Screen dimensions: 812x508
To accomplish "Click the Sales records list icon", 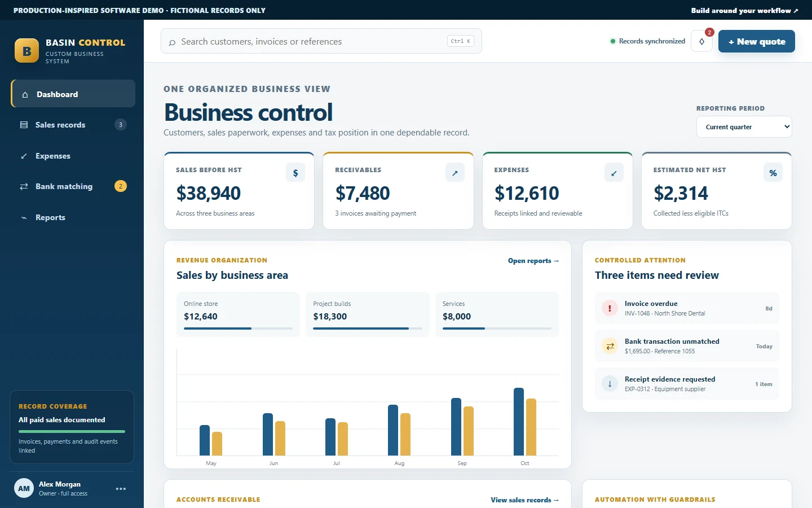I will coord(24,125).
